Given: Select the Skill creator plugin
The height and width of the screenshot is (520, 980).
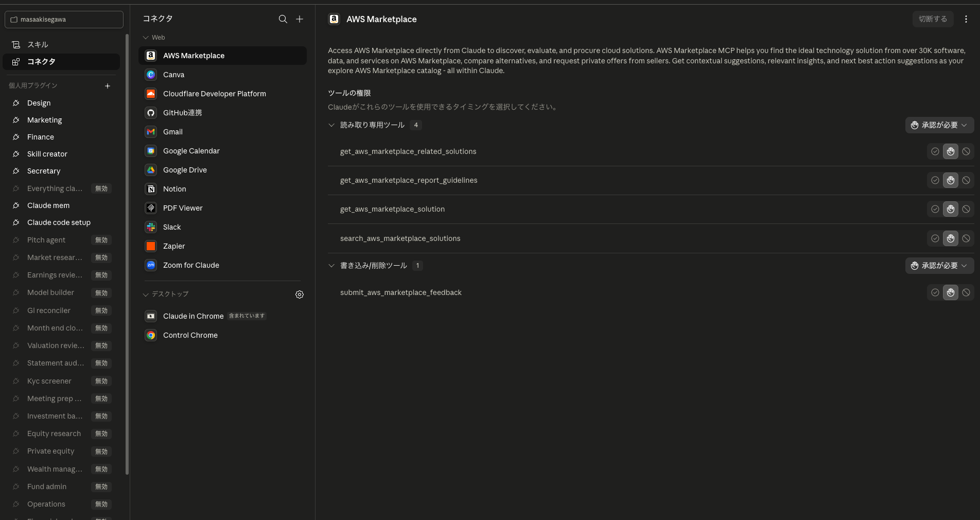Looking at the screenshot, I should point(61,154).
